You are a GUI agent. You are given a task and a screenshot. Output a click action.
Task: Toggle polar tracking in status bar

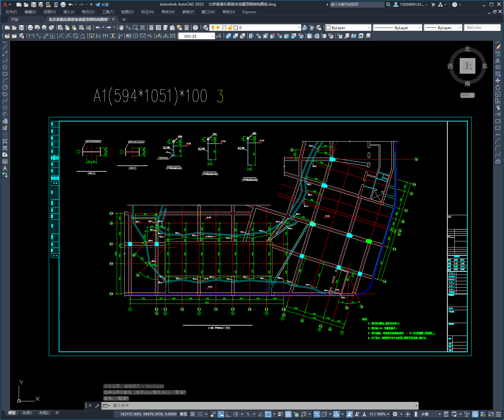[x=236, y=414]
